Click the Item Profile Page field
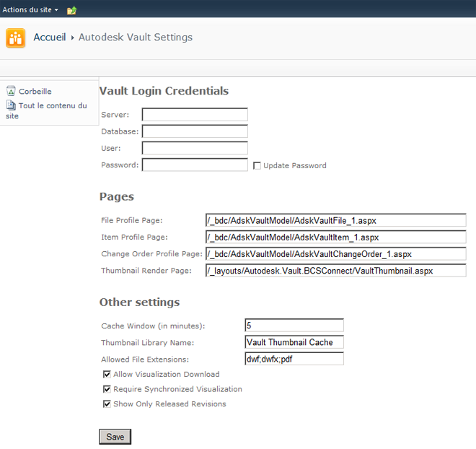Image resolution: width=476 pixels, height=449 pixels. 336,237
